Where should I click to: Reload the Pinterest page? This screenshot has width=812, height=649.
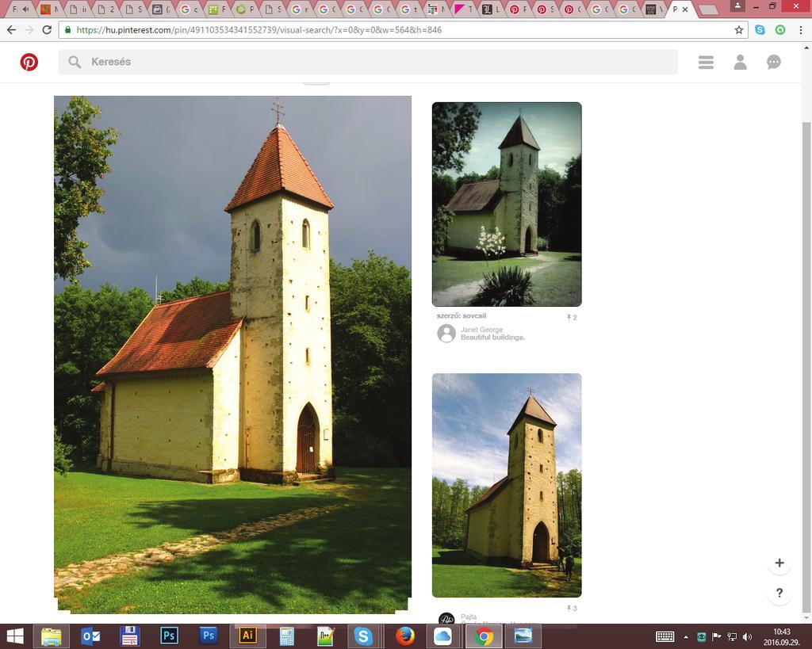[x=47, y=30]
